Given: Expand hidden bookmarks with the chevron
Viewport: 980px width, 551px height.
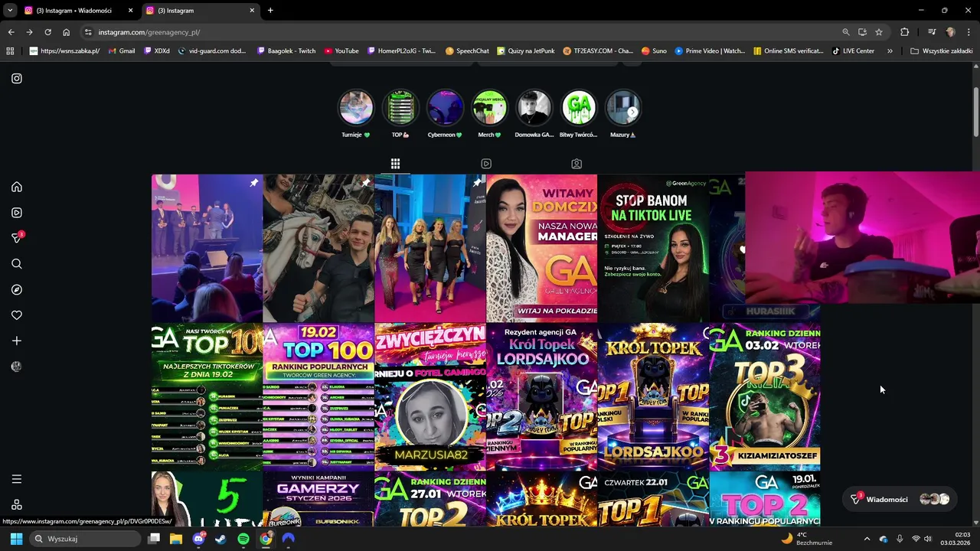Looking at the screenshot, I should 890,51.
